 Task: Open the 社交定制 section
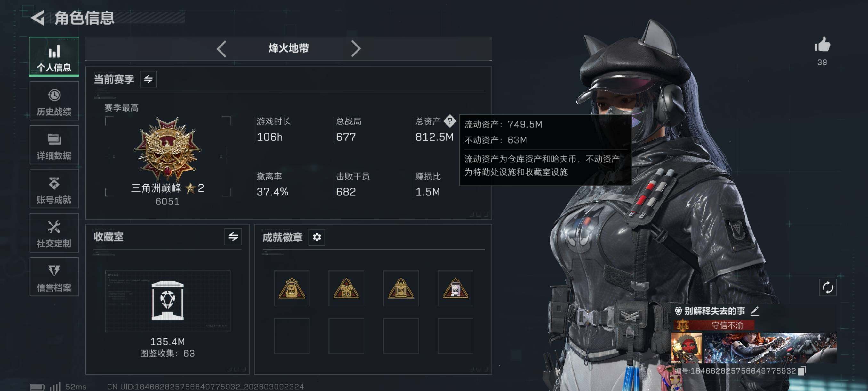[54, 233]
